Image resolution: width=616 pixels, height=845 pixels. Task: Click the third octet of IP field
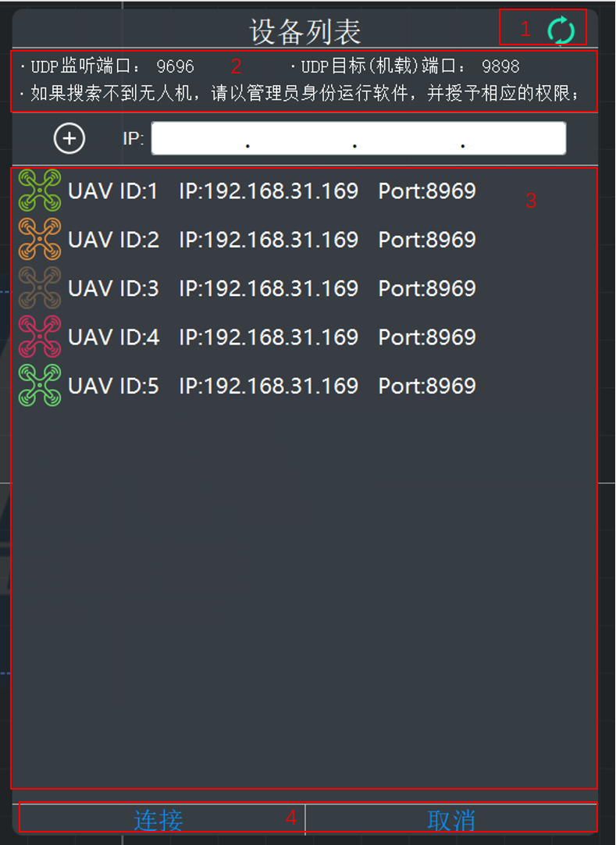(409, 138)
